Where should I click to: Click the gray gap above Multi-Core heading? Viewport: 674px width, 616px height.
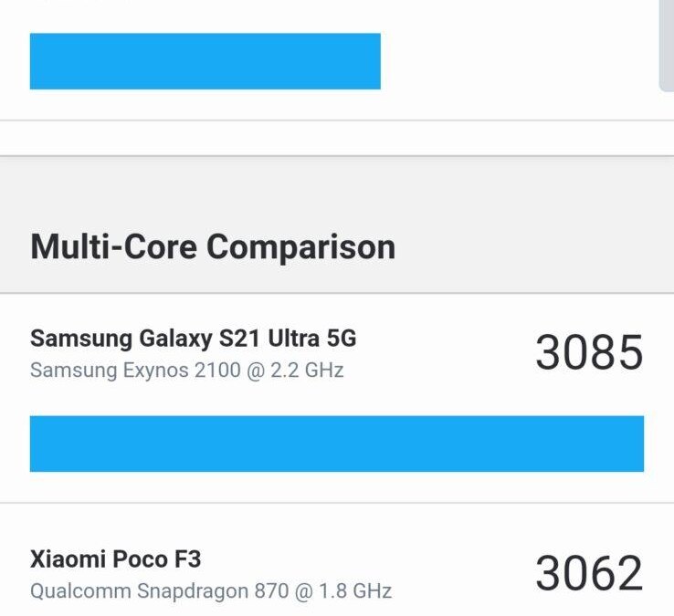click(336, 183)
